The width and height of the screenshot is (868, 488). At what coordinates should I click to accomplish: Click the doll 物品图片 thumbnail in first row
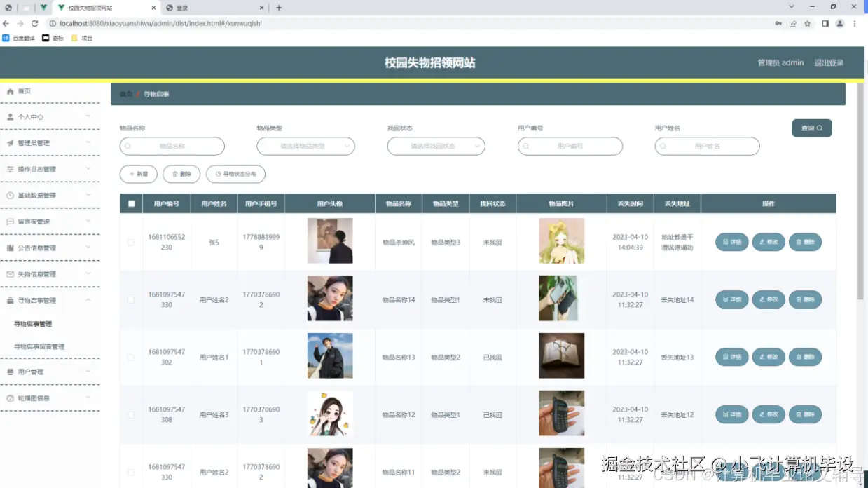561,242
